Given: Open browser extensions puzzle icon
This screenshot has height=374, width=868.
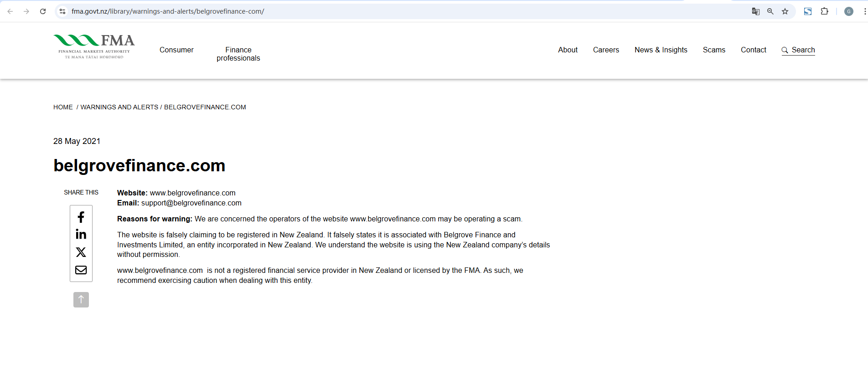Looking at the screenshot, I should pos(824,11).
